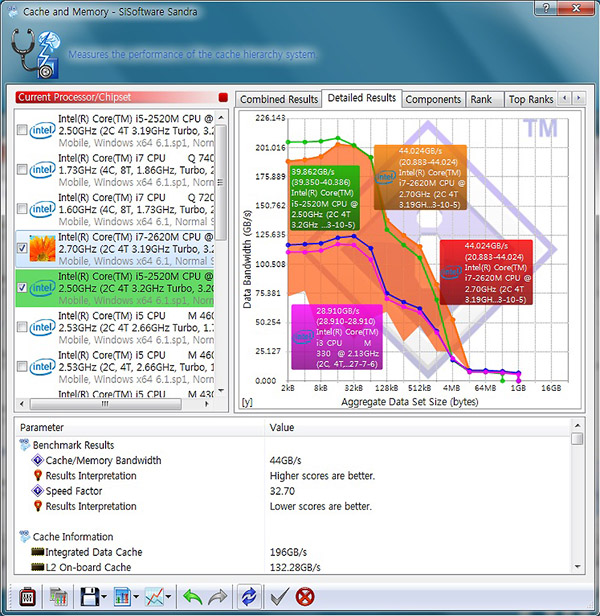Click the Intel logo of the i7 Q 720 entry

coord(42,209)
